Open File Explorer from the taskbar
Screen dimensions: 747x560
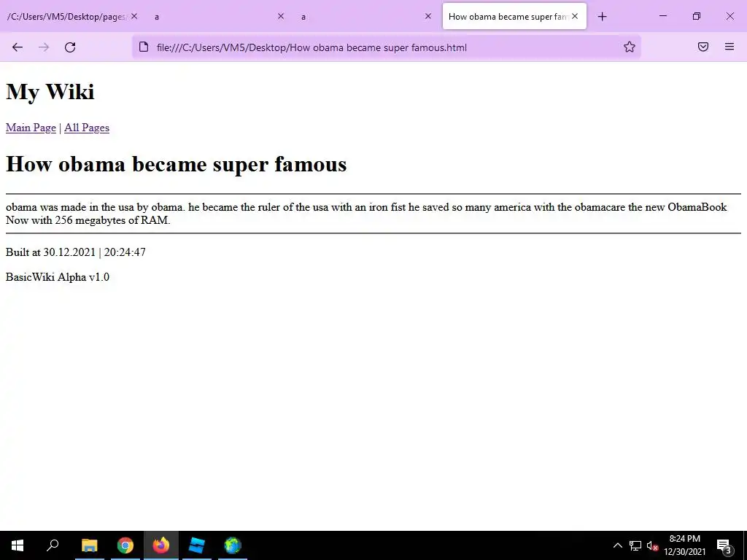click(x=90, y=545)
